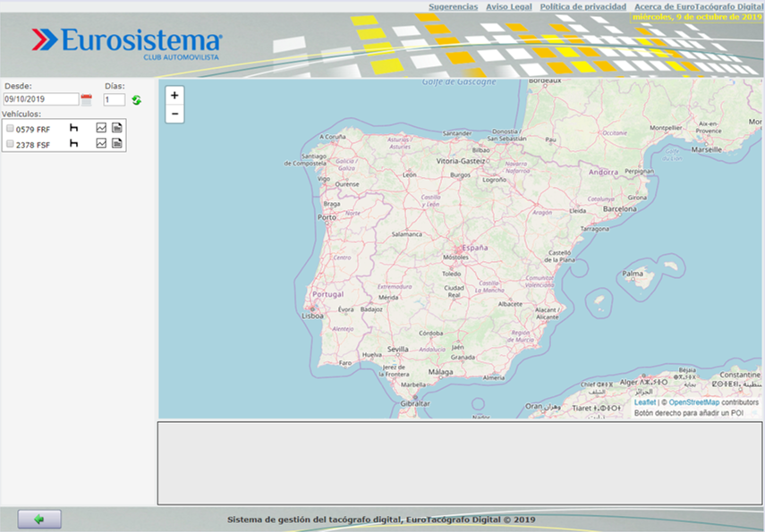Open Acerca de EuroTacógrafo Digital link
Image resolution: width=765 pixels, height=532 pixels.
point(699,7)
